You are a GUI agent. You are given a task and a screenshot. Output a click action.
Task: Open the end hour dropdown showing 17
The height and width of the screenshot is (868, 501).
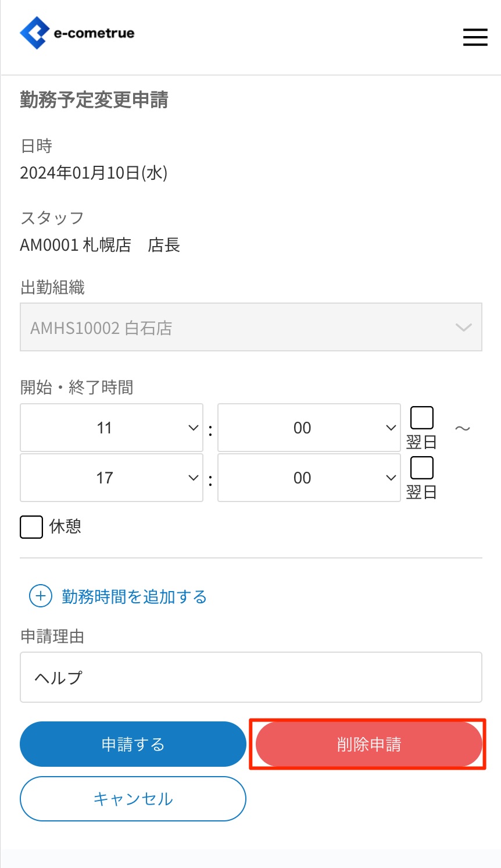click(112, 478)
